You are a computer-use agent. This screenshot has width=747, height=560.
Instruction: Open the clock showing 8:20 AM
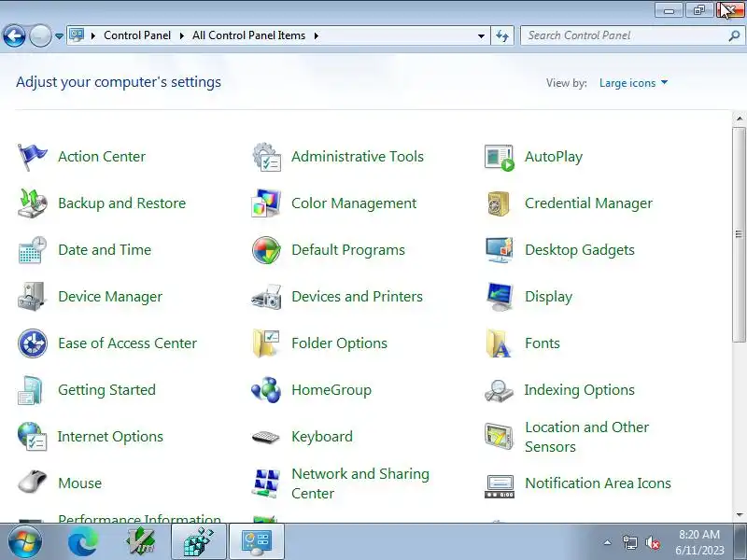pyautogui.click(x=699, y=542)
